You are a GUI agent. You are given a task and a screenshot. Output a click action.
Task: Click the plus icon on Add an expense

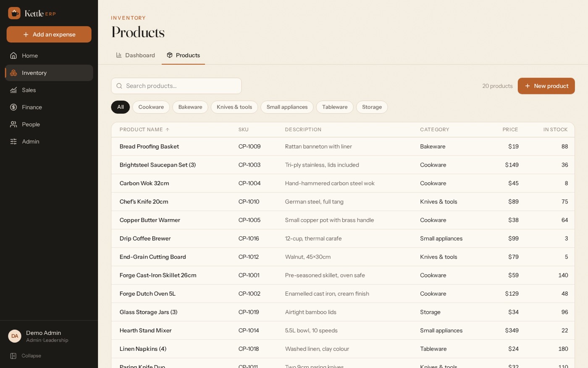pyautogui.click(x=26, y=34)
